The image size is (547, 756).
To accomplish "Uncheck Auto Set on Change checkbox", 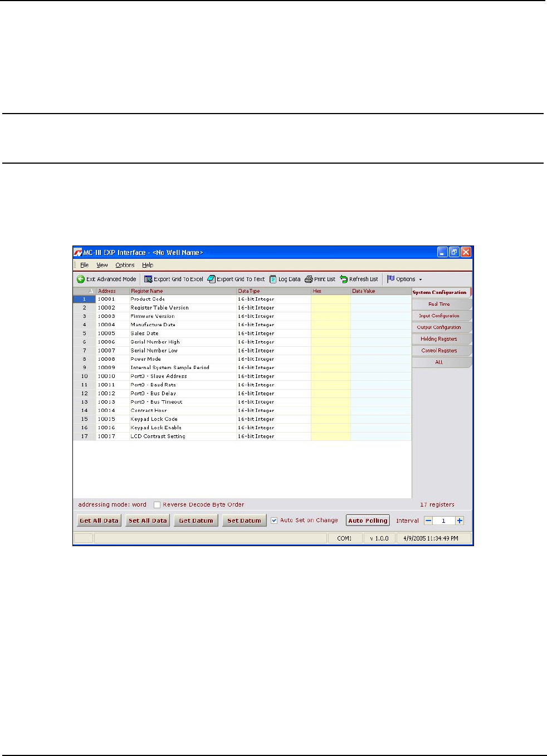I will (274, 521).
